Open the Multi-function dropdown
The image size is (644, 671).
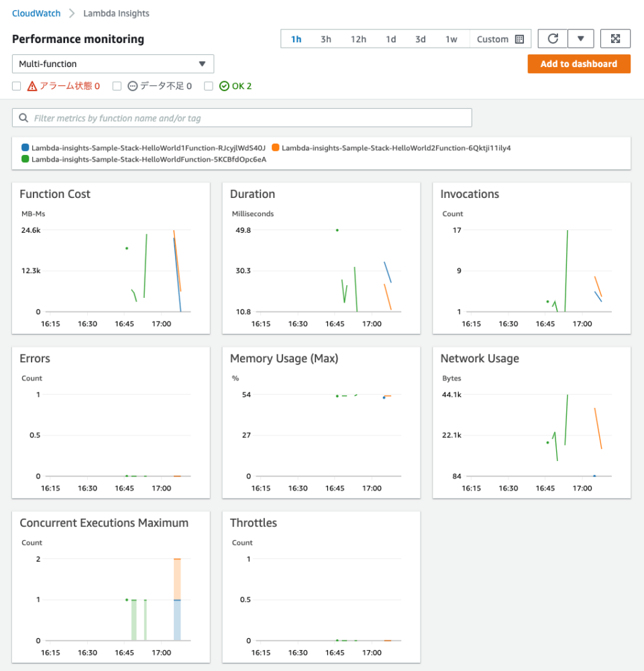point(112,64)
